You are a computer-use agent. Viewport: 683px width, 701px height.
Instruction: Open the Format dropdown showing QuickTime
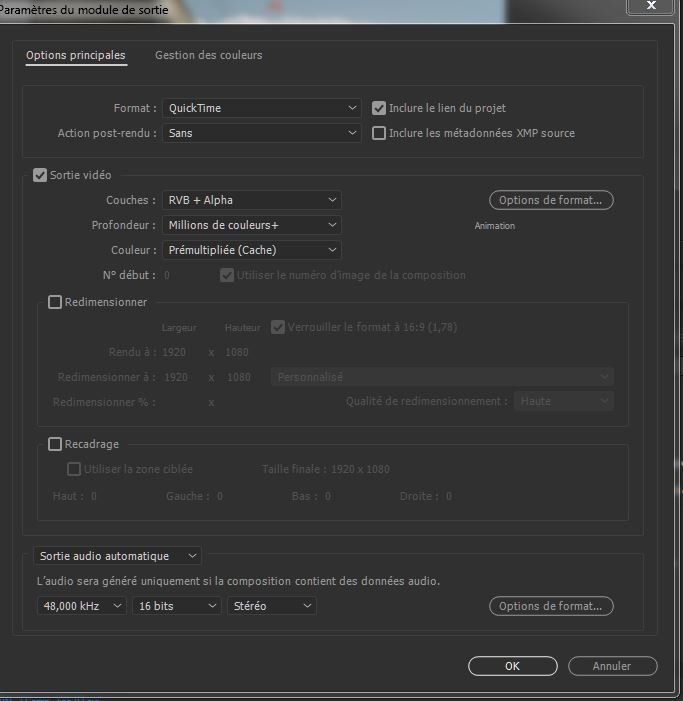[x=261, y=108]
